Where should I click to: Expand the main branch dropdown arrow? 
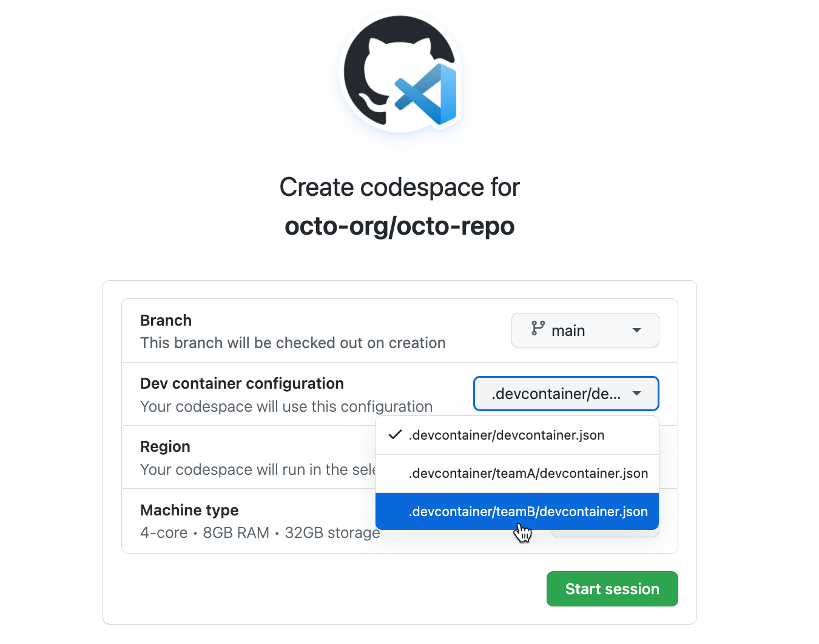(636, 330)
